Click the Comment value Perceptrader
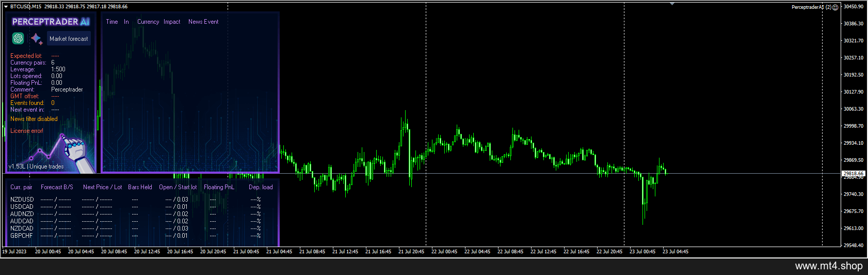 click(x=67, y=89)
